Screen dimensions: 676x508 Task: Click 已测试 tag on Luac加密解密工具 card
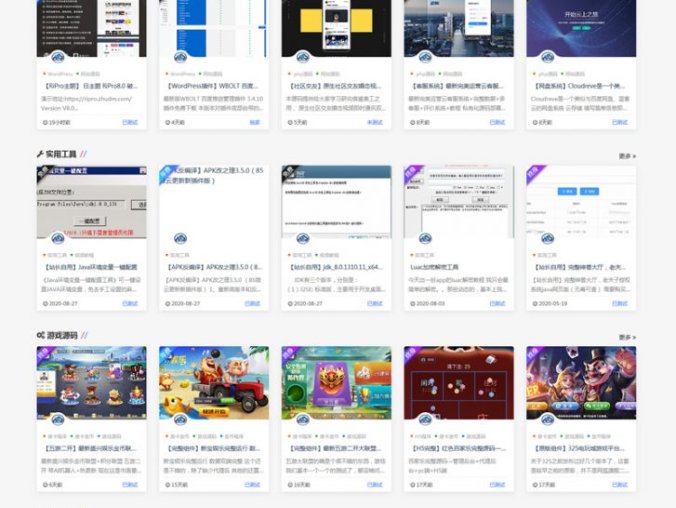point(497,304)
